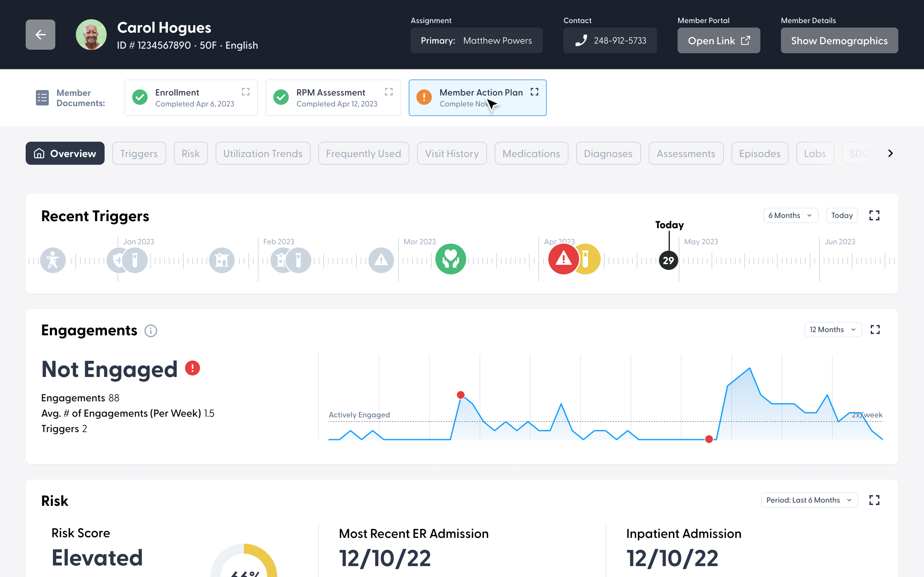The image size is (924, 577).
Task: Open the 12 Months engagements dropdown
Action: coord(833,330)
